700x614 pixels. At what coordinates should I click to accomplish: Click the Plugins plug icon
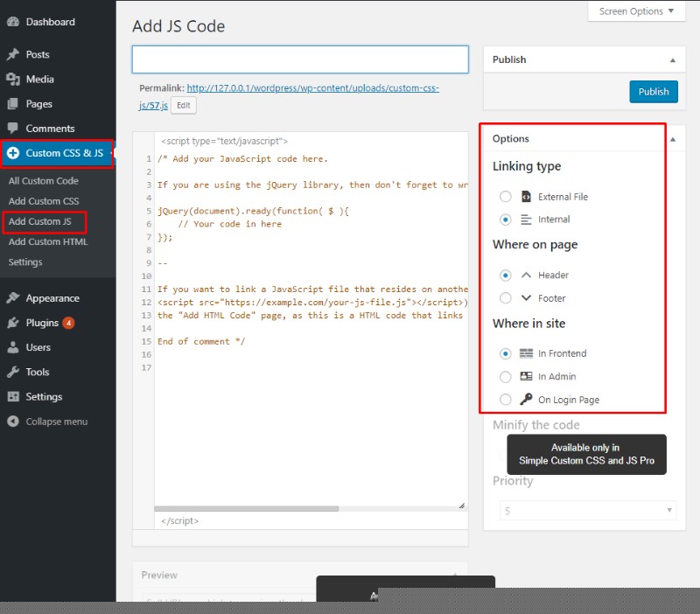13,323
